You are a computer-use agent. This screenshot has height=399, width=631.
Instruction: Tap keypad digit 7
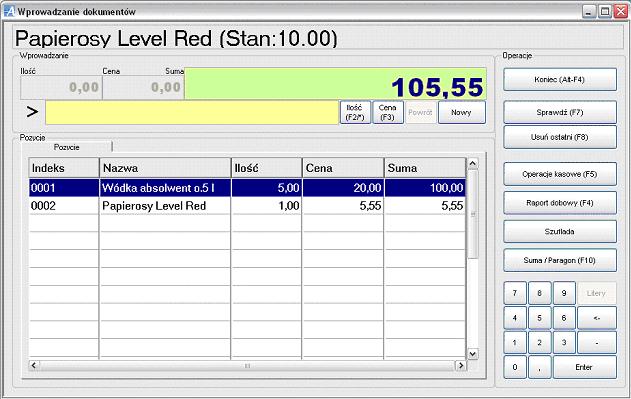click(515, 293)
